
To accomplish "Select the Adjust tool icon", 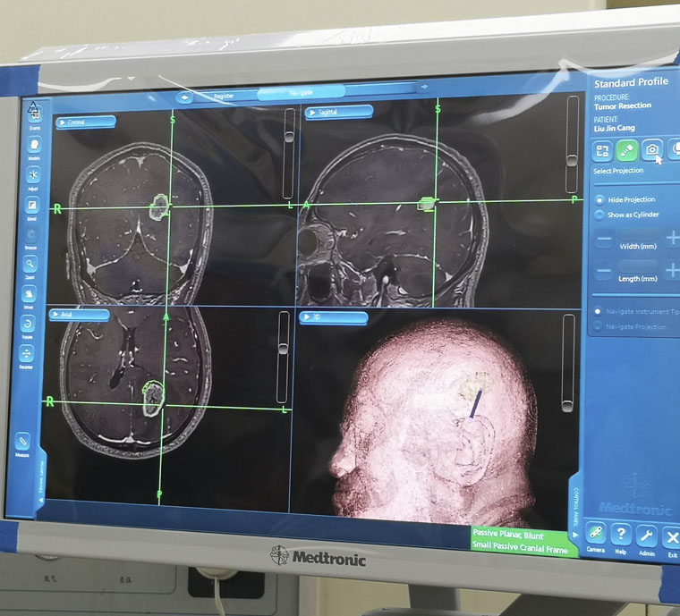I will tap(33, 173).
